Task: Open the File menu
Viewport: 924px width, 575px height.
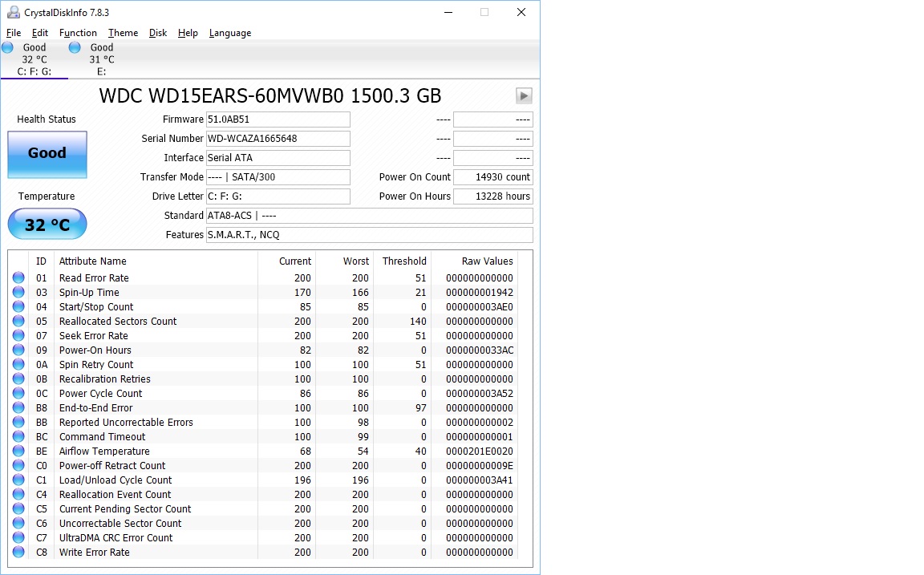Action: [x=14, y=33]
